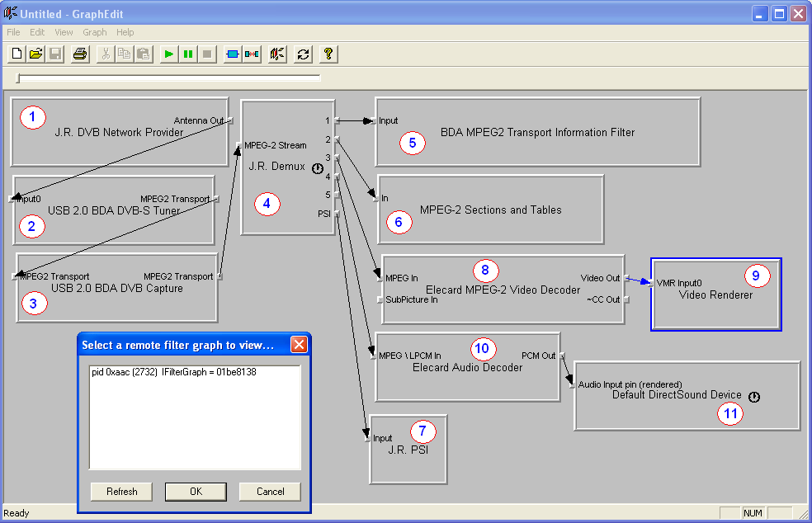
Task: Click the clock icon on J.R. Demux
Action: click(x=318, y=168)
